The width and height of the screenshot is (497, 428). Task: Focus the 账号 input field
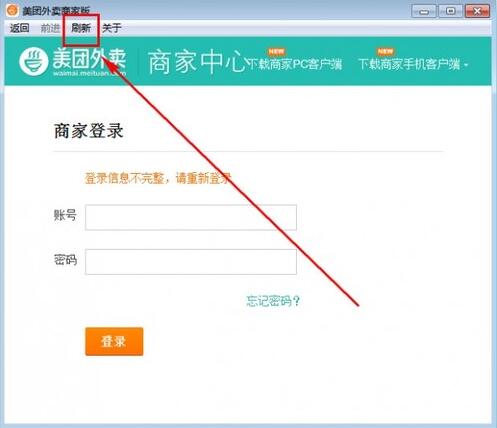point(191,217)
